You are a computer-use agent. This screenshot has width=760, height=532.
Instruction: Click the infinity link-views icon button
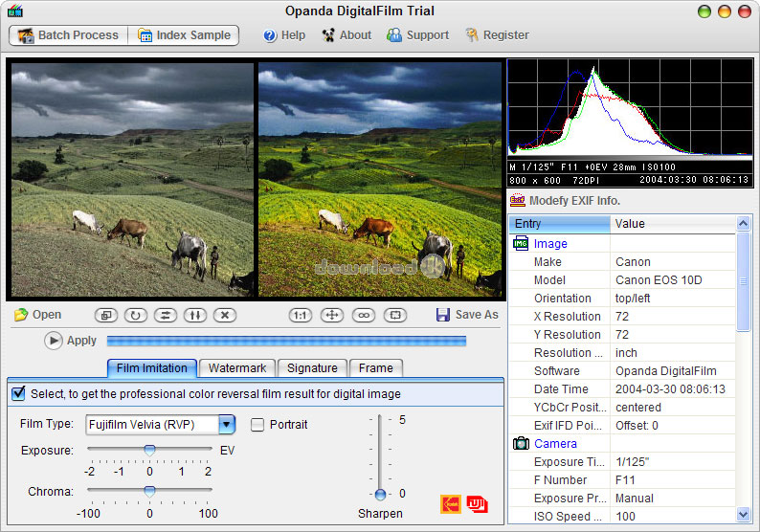364,316
